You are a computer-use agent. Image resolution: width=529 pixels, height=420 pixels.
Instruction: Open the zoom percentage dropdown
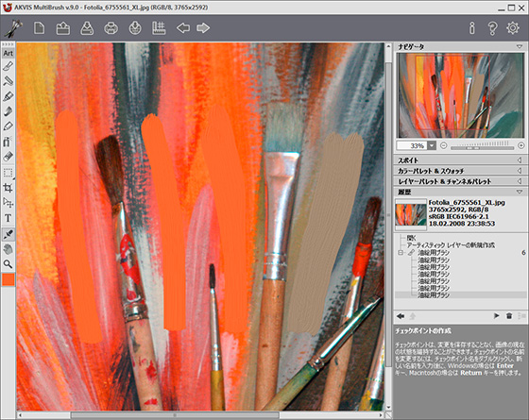[432, 145]
